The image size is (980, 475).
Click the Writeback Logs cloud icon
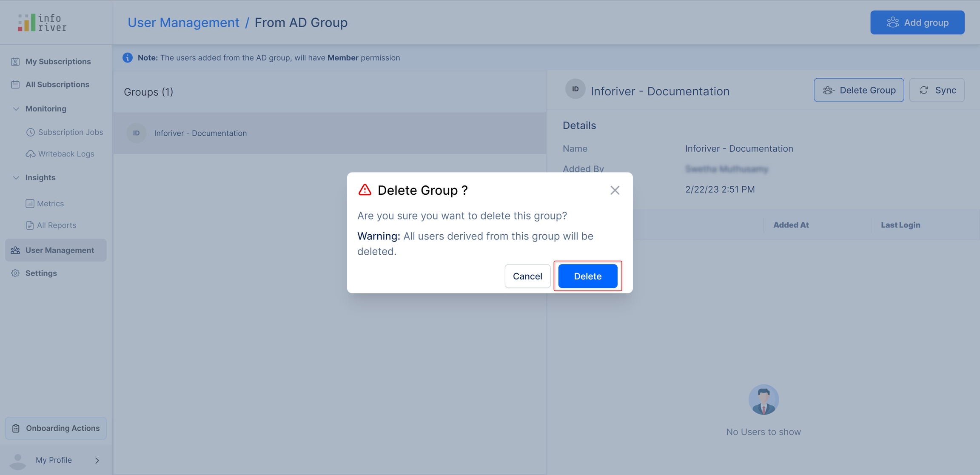coord(30,154)
